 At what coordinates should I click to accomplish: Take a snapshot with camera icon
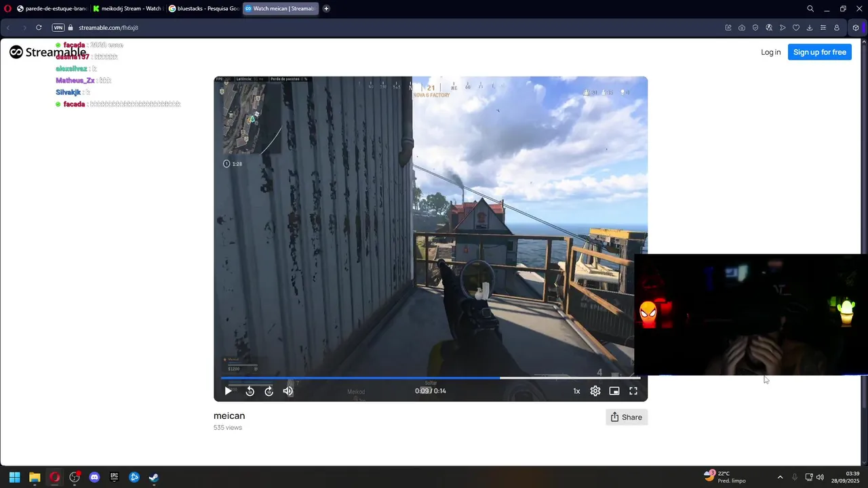(742, 28)
